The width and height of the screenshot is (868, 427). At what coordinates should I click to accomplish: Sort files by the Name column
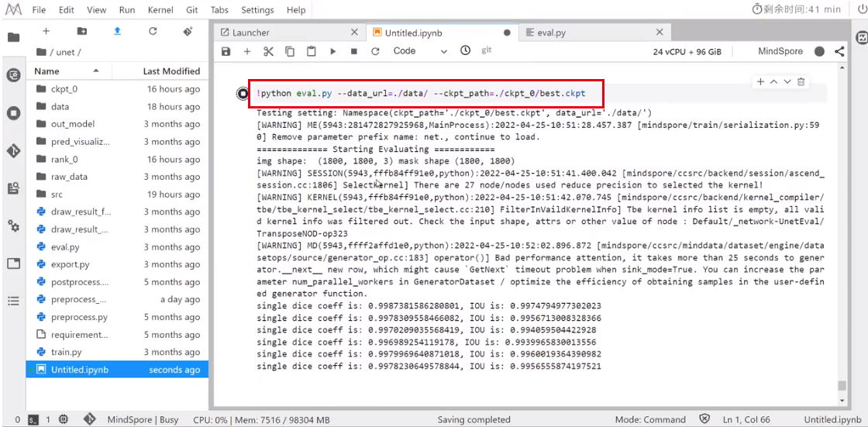click(x=69, y=71)
